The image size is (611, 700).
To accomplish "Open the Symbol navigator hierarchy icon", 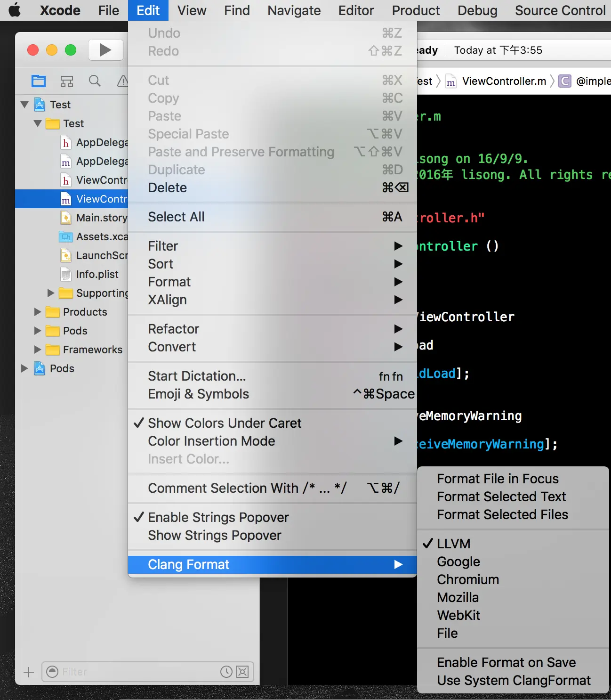I will [67, 81].
